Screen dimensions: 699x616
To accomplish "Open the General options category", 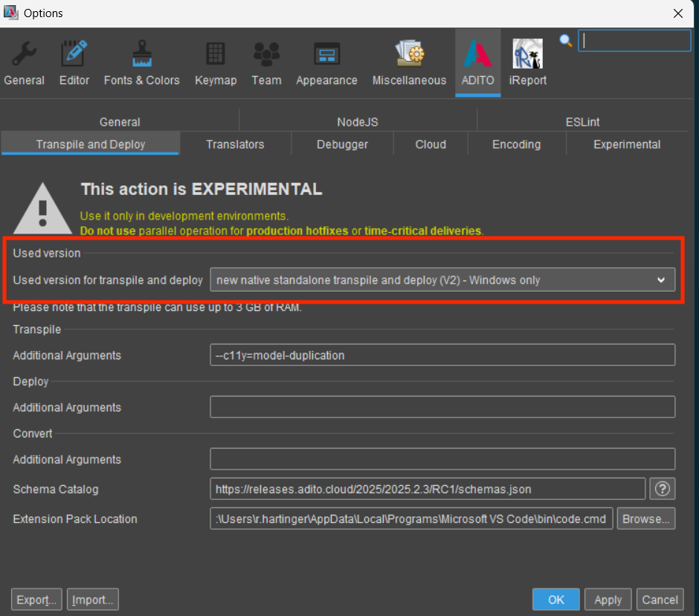I will pyautogui.click(x=25, y=63).
